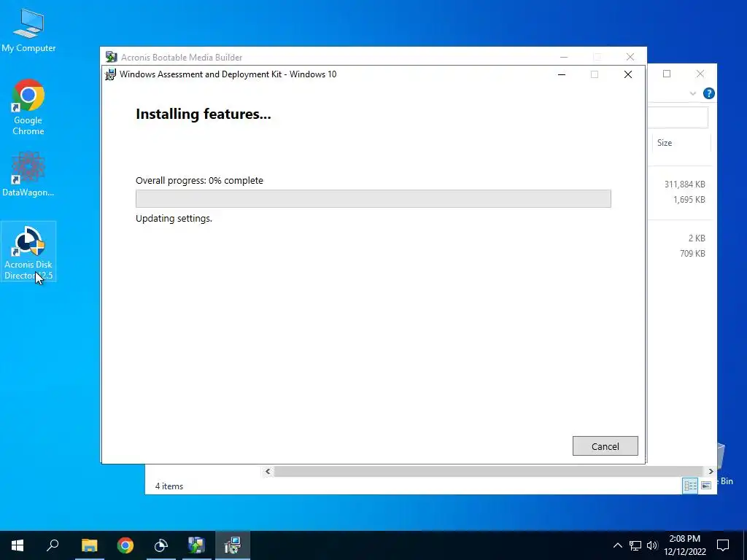Viewport: 747px width, 560px height.
Task: Open File Explorer from the taskbar
Action: [x=89, y=545]
